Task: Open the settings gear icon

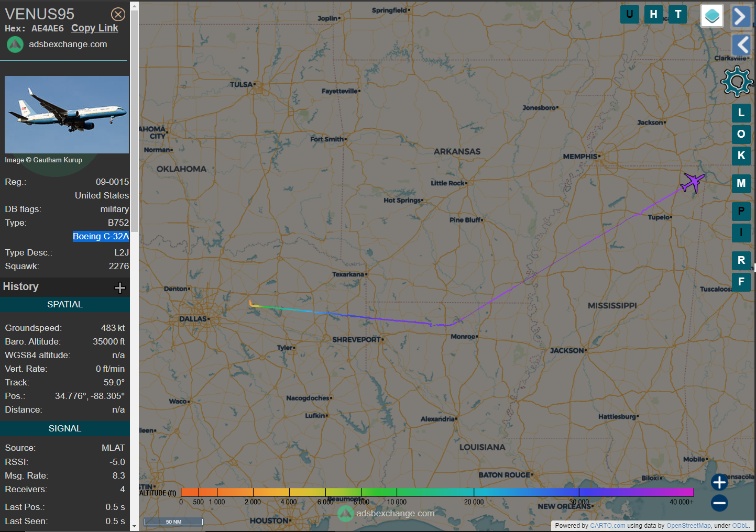Action: tap(737, 82)
